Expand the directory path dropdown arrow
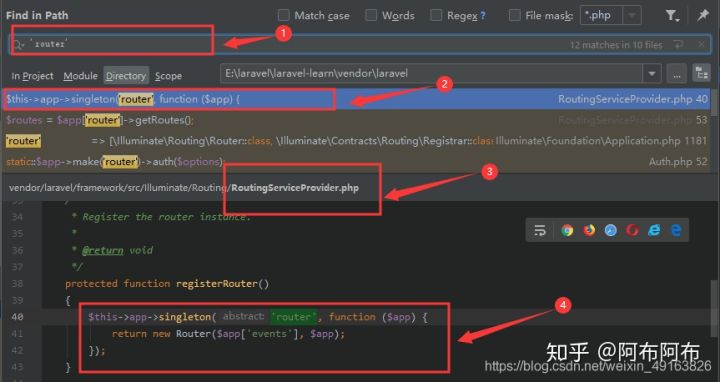This screenshot has height=382, width=720. point(652,73)
